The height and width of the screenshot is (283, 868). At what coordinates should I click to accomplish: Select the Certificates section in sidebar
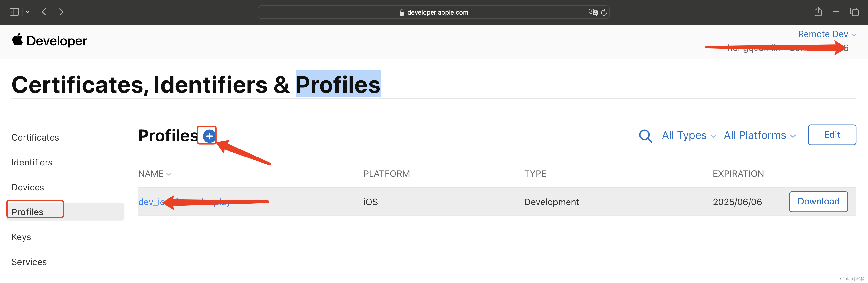[x=35, y=137]
